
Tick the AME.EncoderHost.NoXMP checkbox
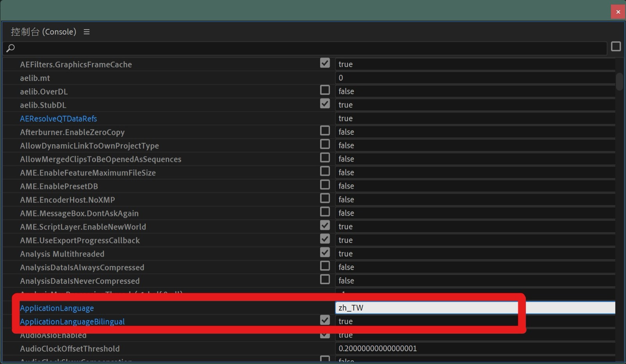(325, 198)
